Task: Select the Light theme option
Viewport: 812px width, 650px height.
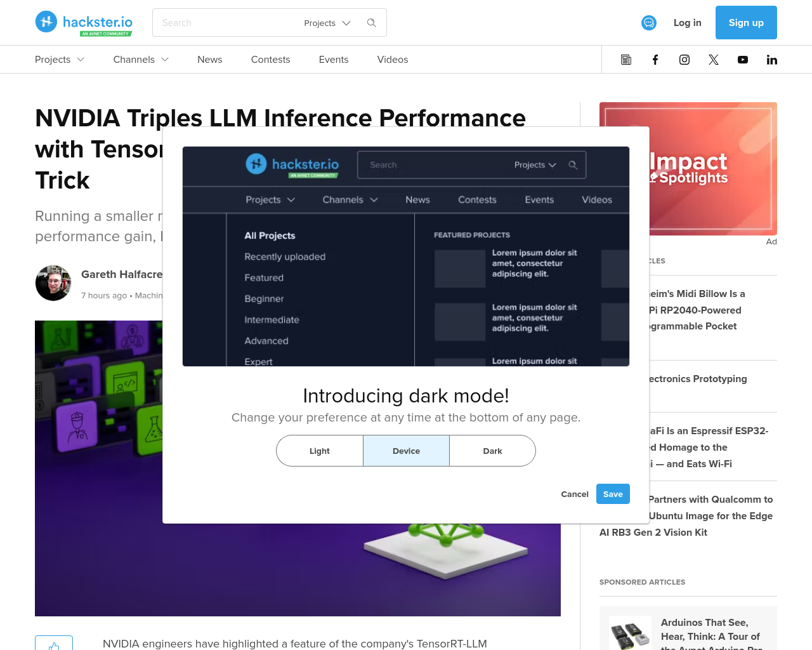Action: click(x=320, y=451)
